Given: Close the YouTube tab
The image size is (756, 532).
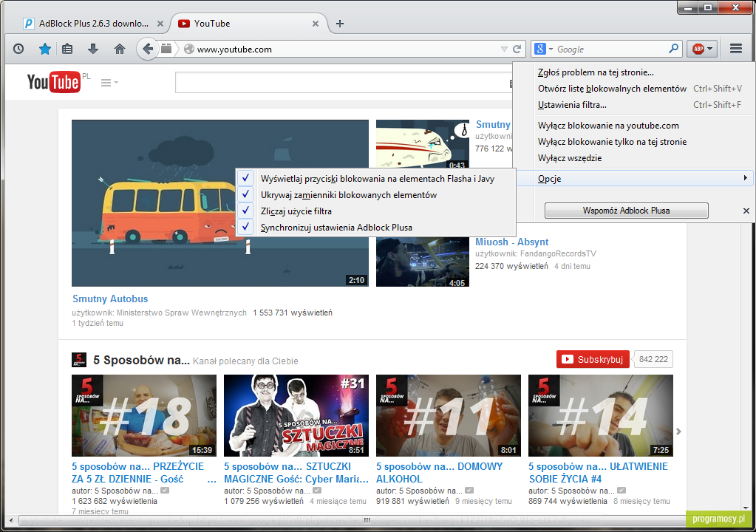Looking at the screenshot, I should click(316, 24).
